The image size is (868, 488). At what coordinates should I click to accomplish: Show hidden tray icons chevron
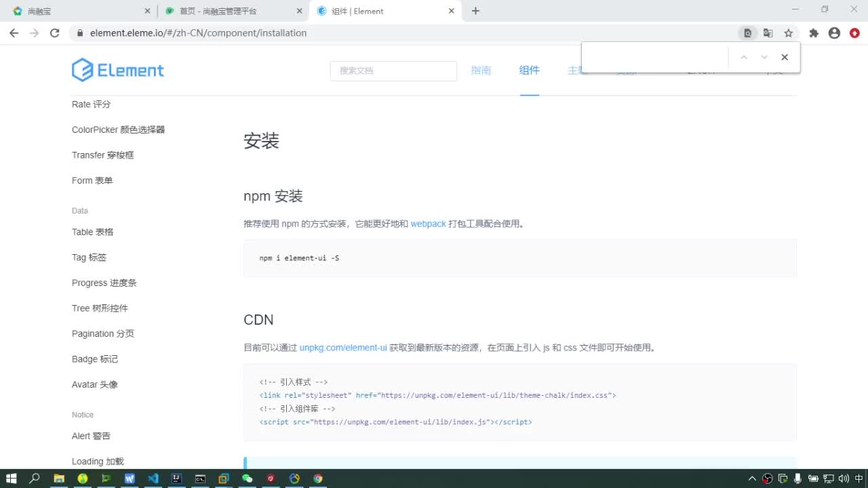tap(752, 479)
